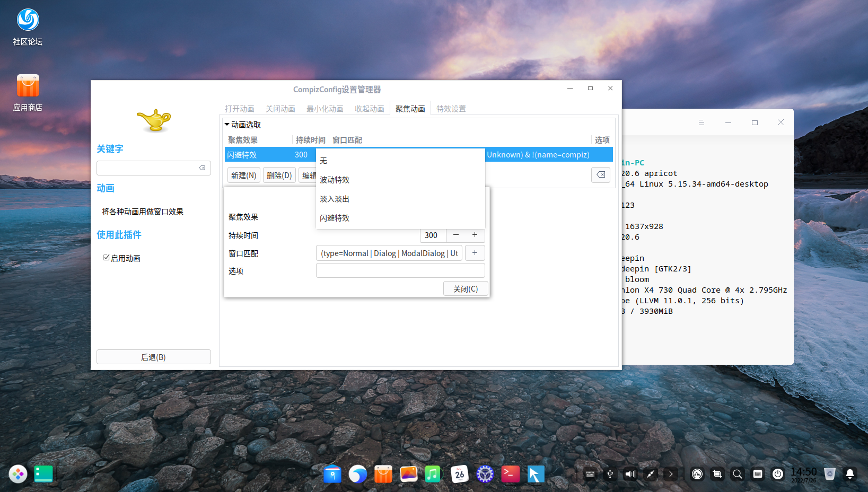Click the 持续时间 value field showing 300
This screenshot has width=868, height=492.
(x=433, y=235)
